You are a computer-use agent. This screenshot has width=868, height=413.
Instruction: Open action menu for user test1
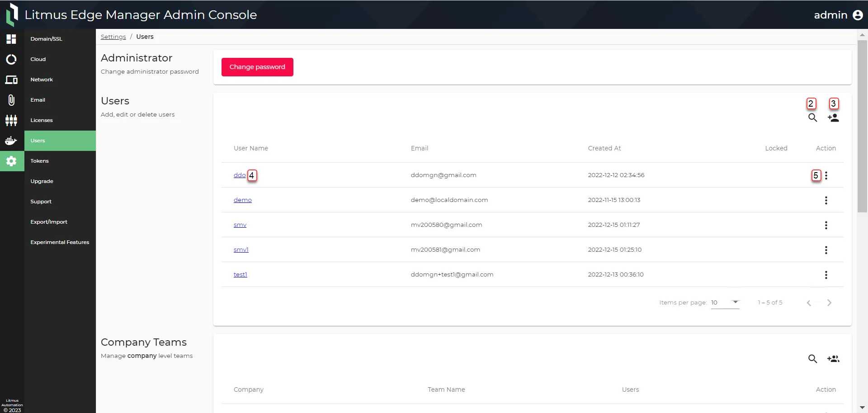pos(826,275)
